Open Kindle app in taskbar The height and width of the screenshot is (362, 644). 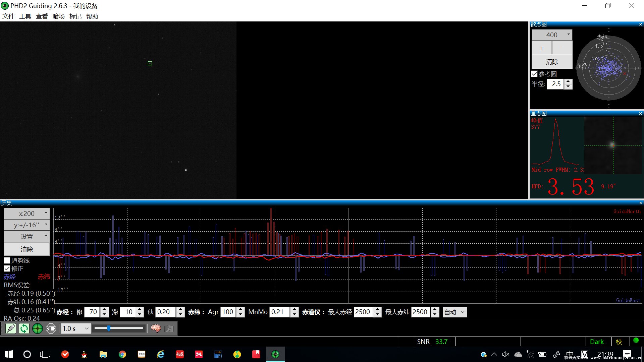coord(218,354)
